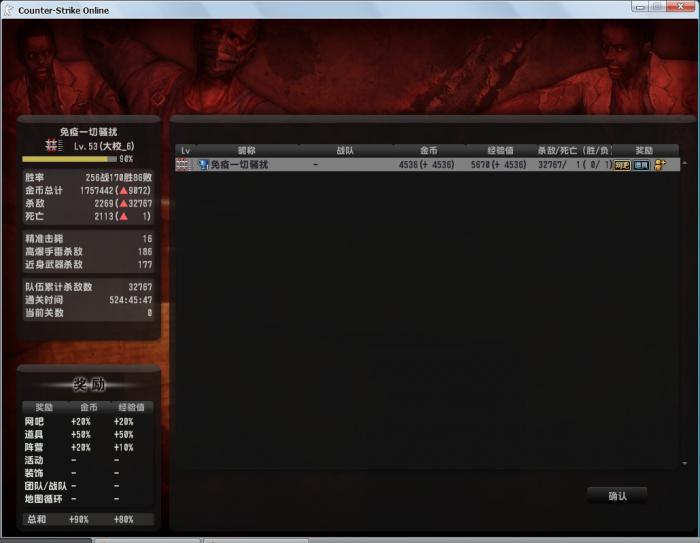Screen dimensions: 700x543
Task: Click the yellow experience progress bar
Action: [x=69, y=159]
